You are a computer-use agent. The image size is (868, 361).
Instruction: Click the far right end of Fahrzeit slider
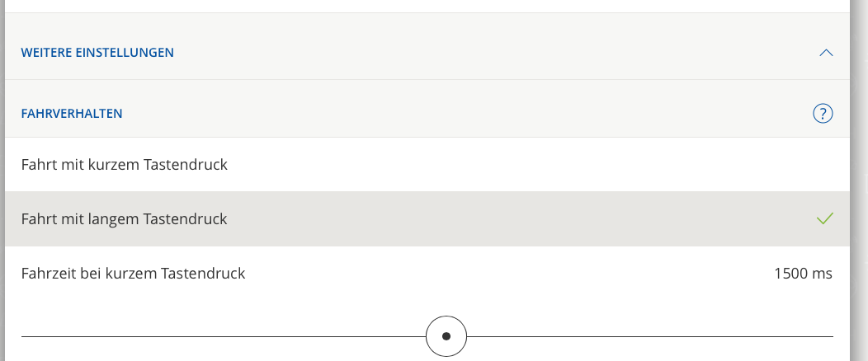[831, 336]
